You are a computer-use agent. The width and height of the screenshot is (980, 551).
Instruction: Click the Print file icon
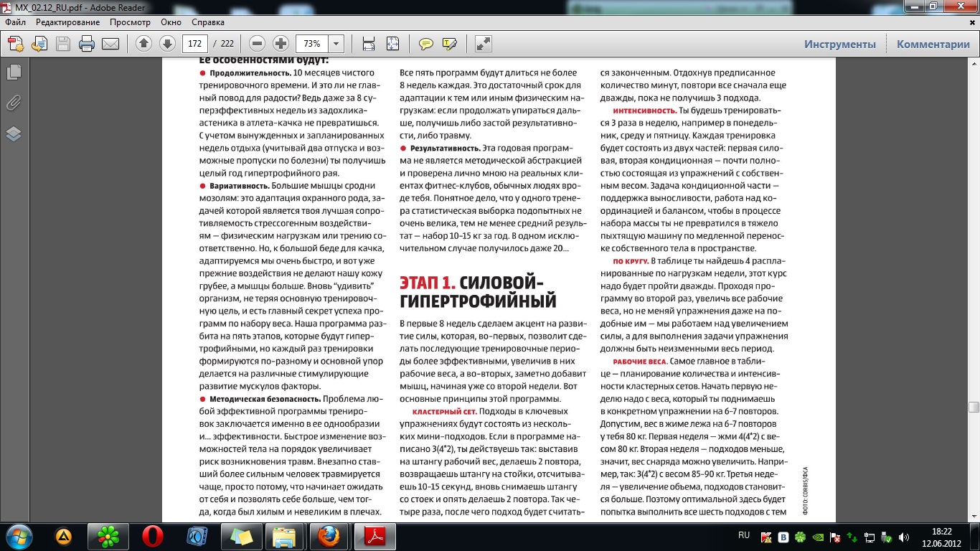pyautogui.click(x=87, y=44)
